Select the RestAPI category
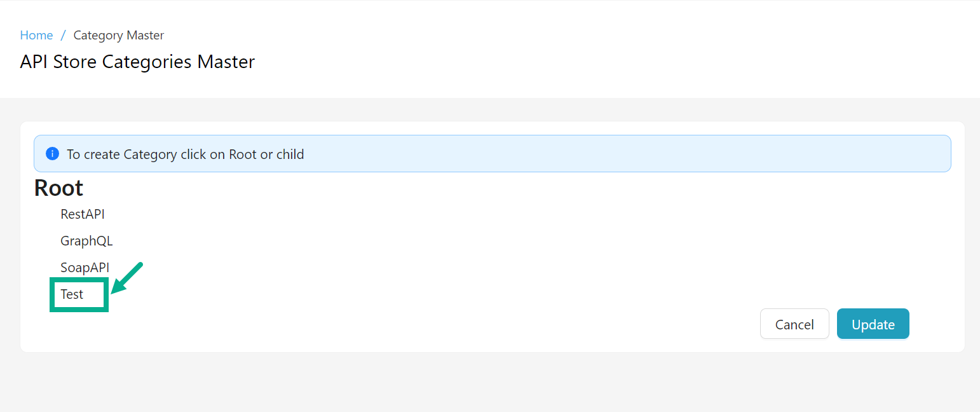 (83, 214)
